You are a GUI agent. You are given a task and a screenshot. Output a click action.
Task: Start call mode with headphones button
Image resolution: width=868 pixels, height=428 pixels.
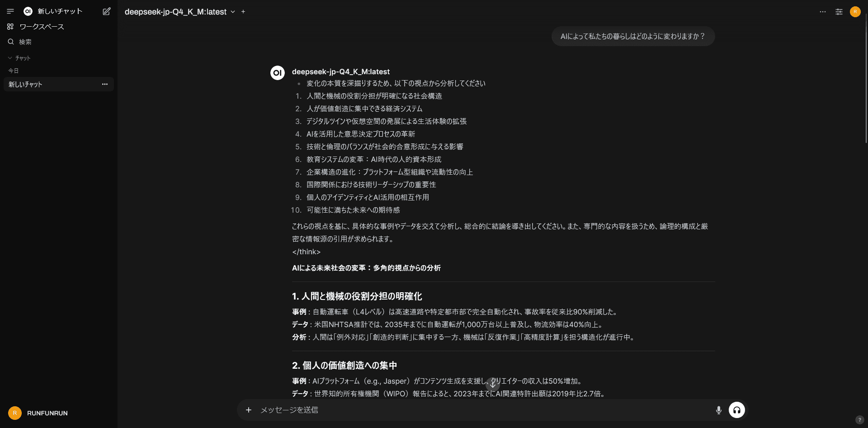coord(737,410)
